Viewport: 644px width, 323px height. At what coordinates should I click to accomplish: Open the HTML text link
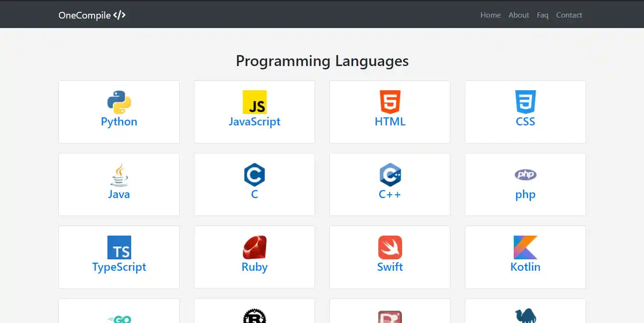pyautogui.click(x=390, y=122)
